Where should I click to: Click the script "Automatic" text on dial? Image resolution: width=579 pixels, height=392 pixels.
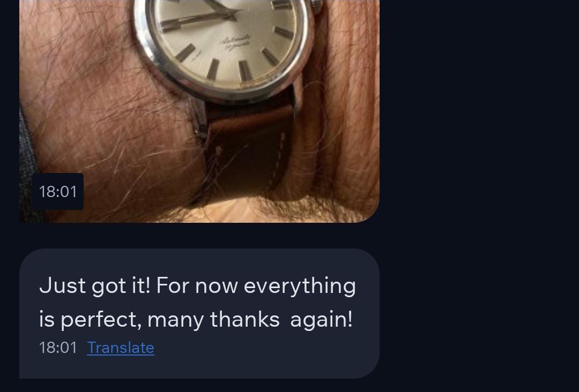click(x=235, y=43)
